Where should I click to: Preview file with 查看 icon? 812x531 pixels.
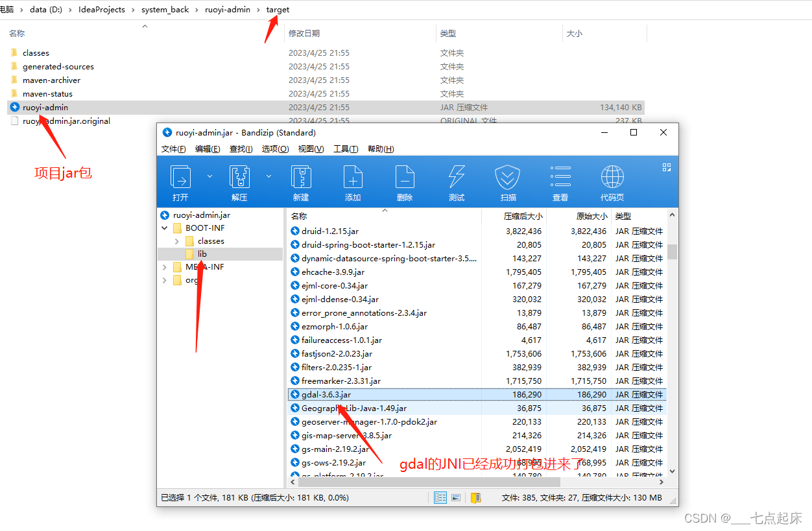pos(560,180)
